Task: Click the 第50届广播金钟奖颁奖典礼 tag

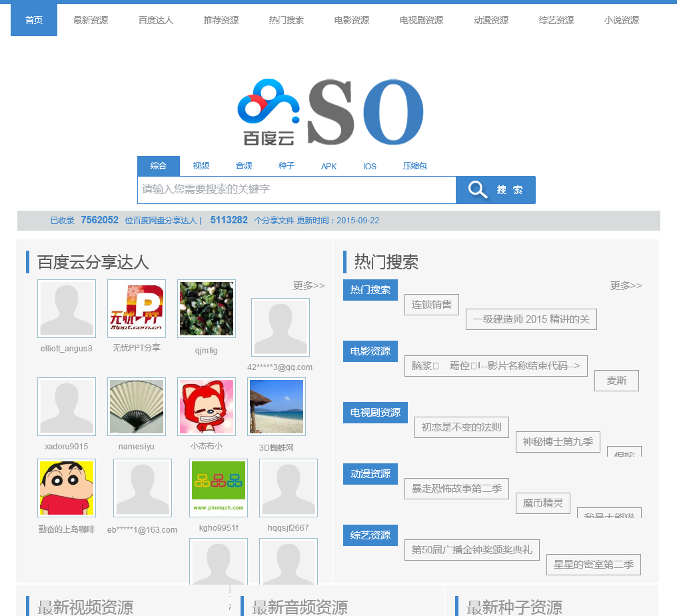Action: [x=472, y=550]
